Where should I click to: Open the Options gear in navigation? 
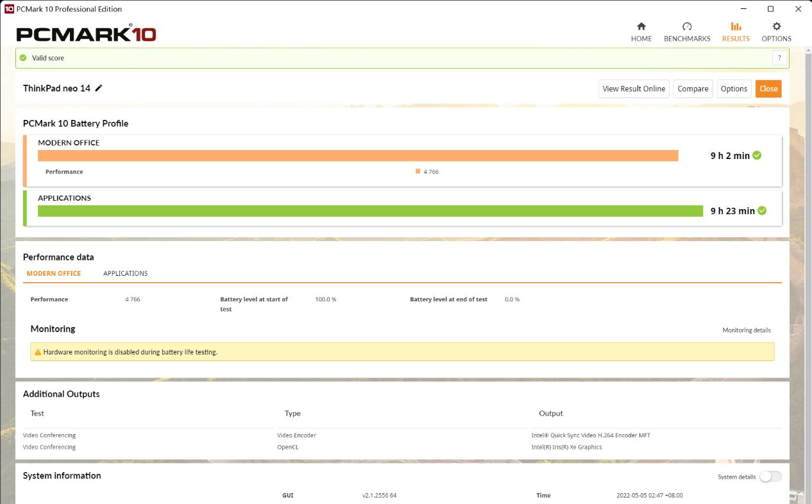[x=776, y=32]
